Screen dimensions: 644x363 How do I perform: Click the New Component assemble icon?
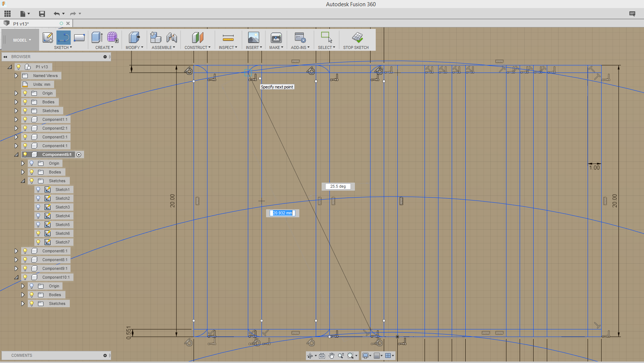coord(156,37)
